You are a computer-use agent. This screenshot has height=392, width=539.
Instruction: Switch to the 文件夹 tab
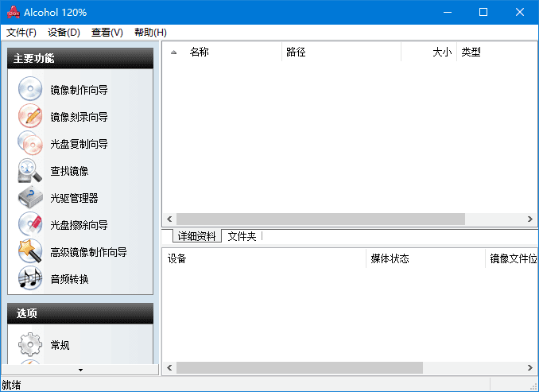(x=242, y=236)
